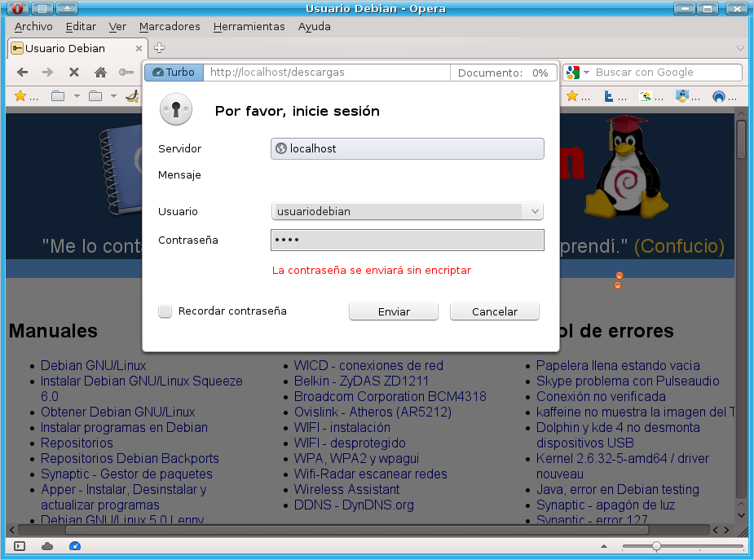Click the shade/roll-up window titlebar button

click(67, 8)
